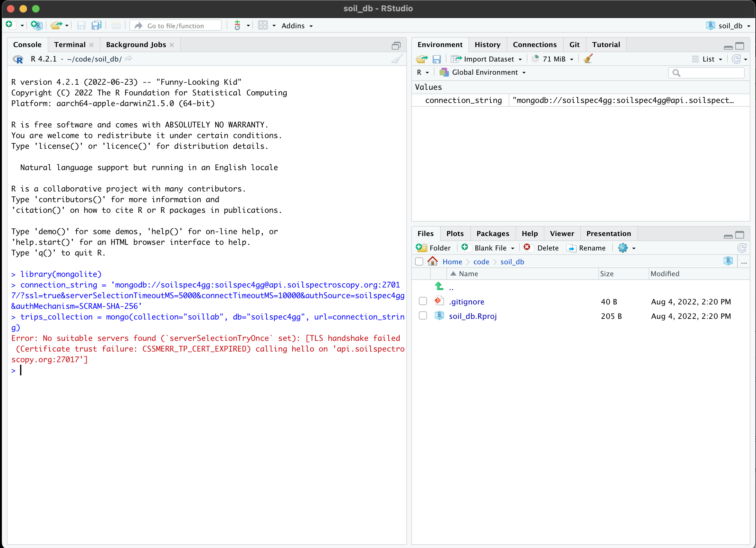Screen dimensions: 756x548
Task: Open the Packages tab
Action: [x=493, y=233]
